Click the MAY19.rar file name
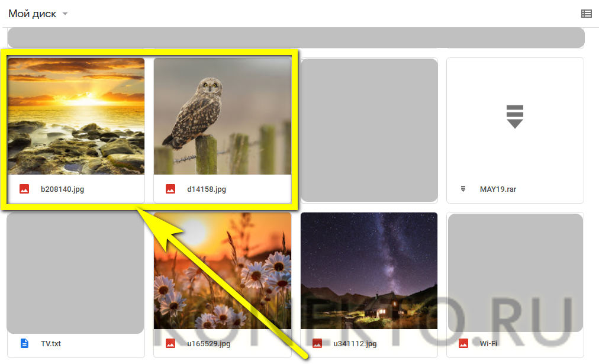The width and height of the screenshot is (599, 364). tap(498, 189)
